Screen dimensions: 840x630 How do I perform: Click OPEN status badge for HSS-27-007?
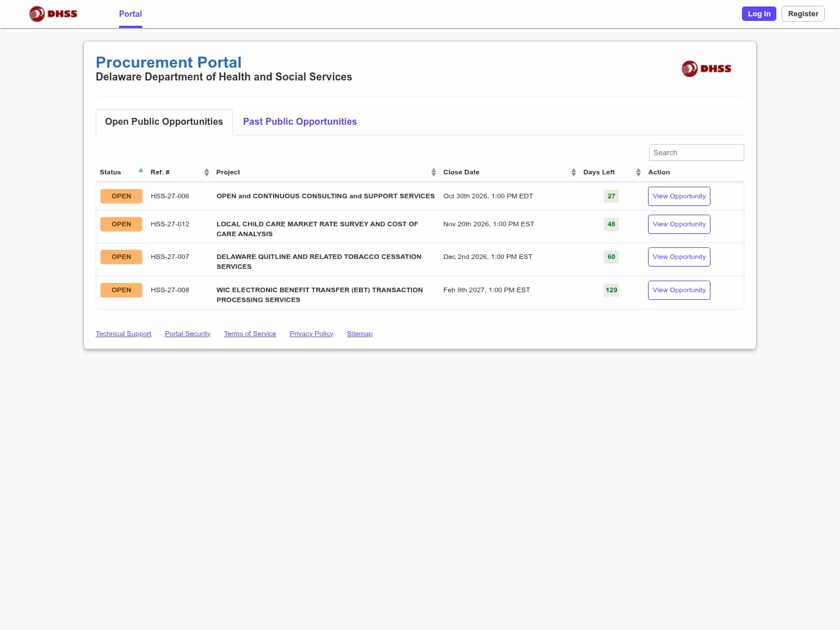coord(121,257)
